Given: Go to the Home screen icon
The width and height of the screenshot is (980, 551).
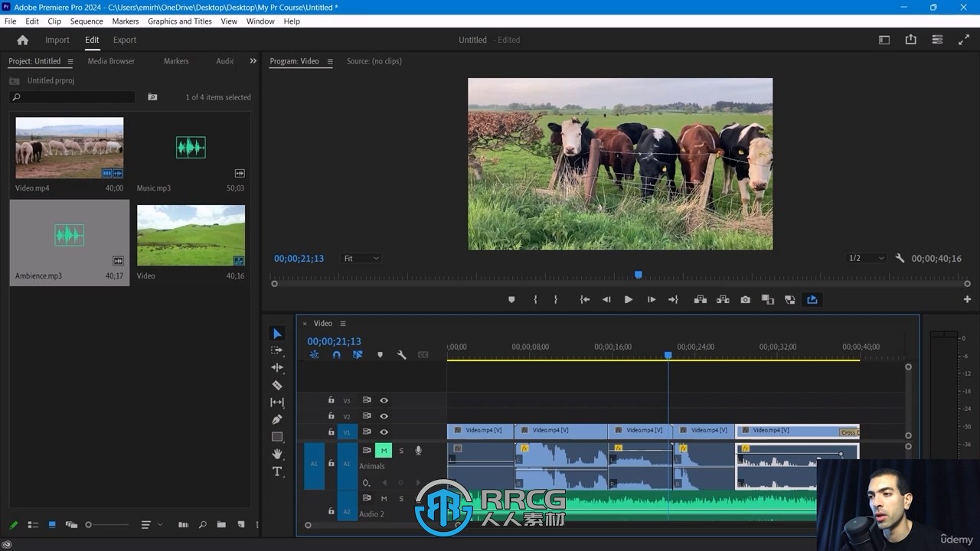Looking at the screenshot, I should pyautogui.click(x=22, y=40).
